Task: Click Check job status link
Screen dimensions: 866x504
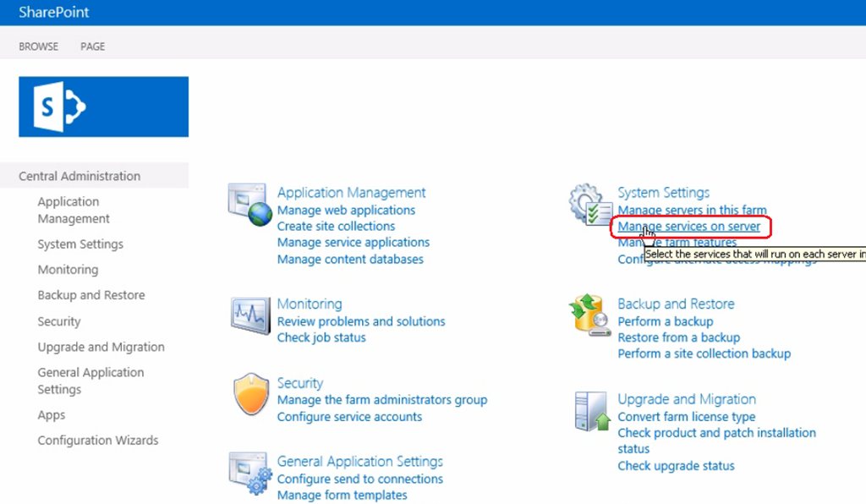Action: click(321, 337)
